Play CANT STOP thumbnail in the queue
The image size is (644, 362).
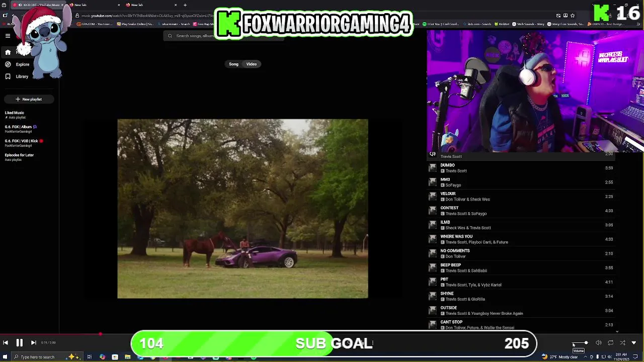click(433, 325)
